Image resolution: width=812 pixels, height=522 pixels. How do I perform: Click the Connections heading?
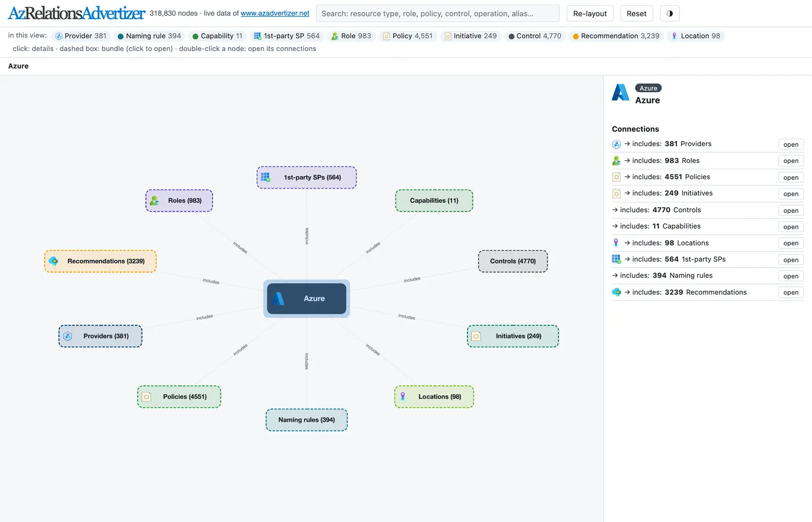coord(635,129)
